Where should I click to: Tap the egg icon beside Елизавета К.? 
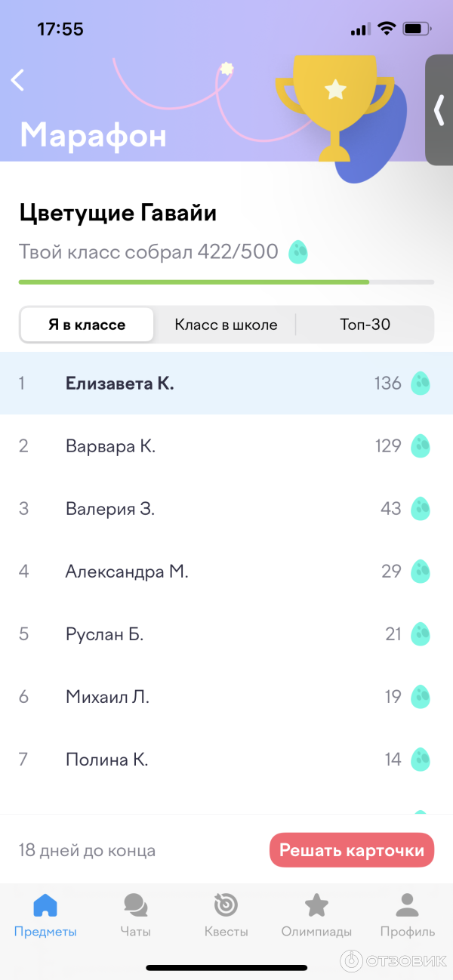(x=421, y=383)
